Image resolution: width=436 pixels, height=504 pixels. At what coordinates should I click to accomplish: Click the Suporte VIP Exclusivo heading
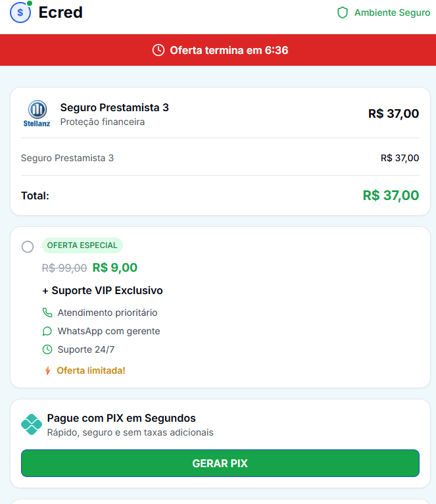click(x=103, y=290)
